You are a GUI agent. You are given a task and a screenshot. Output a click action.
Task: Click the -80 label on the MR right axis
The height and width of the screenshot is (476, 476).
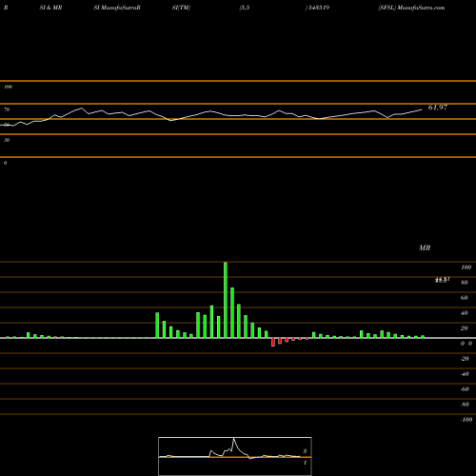[465, 405]
